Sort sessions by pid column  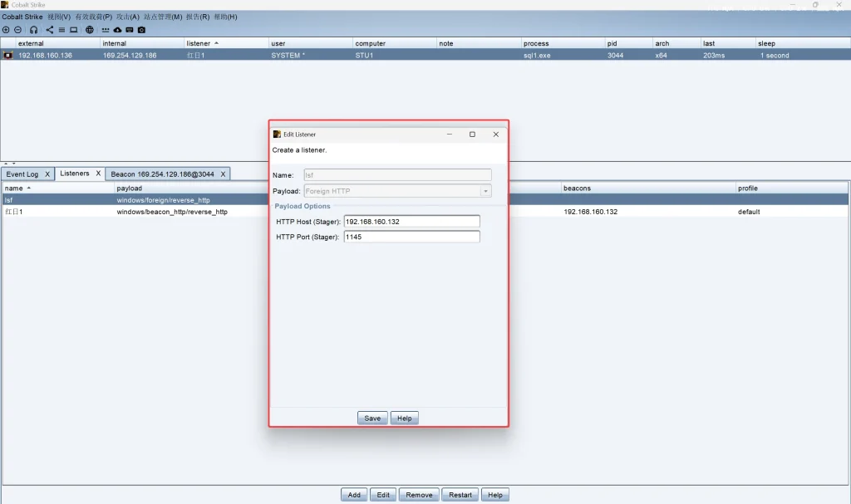point(629,43)
